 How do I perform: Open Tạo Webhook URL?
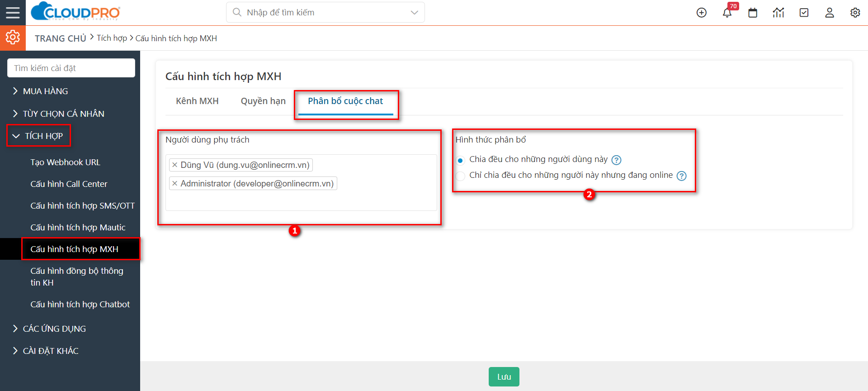[65, 162]
